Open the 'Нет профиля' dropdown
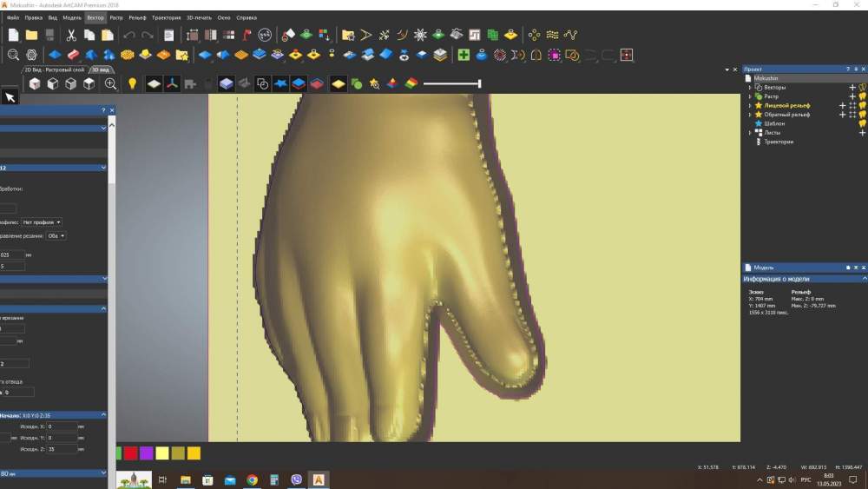The height and width of the screenshot is (489, 868). coord(42,222)
